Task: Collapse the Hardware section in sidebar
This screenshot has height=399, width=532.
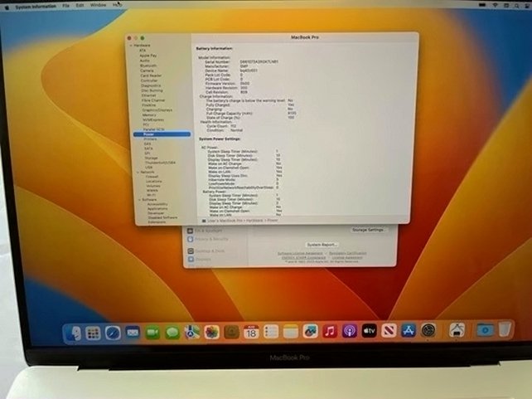Action: pyautogui.click(x=131, y=46)
